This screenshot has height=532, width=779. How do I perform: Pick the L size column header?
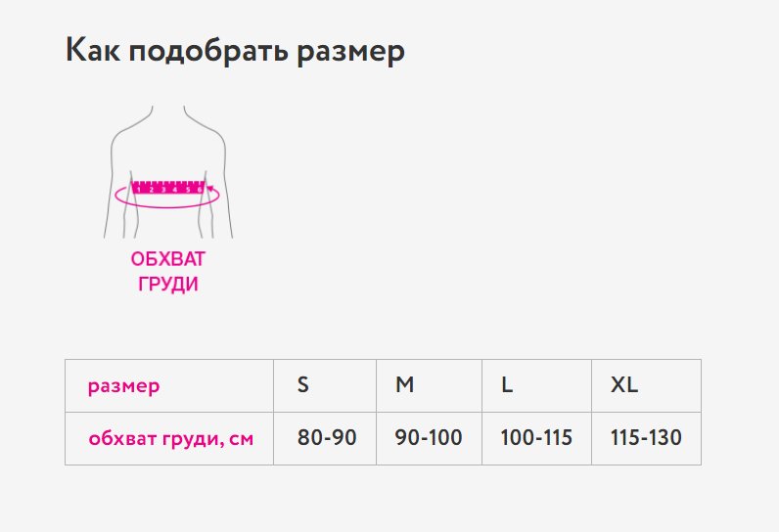click(507, 385)
